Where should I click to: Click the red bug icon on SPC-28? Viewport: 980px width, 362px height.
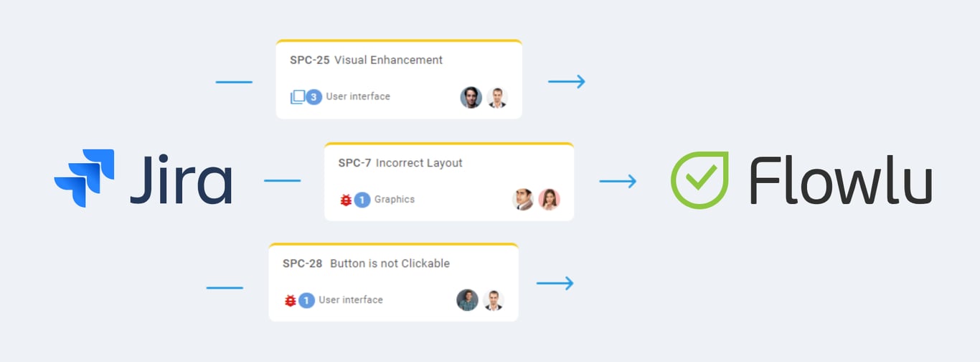[x=291, y=300]
